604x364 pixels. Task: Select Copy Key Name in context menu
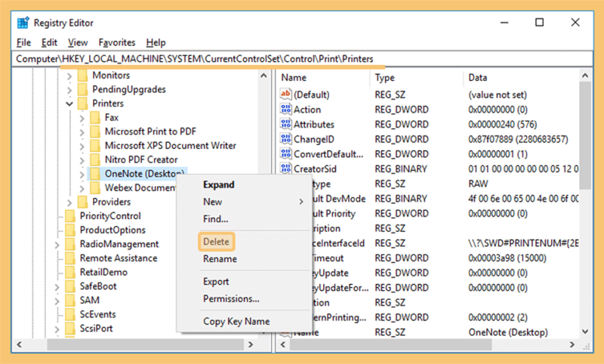[x=243, y=321]
